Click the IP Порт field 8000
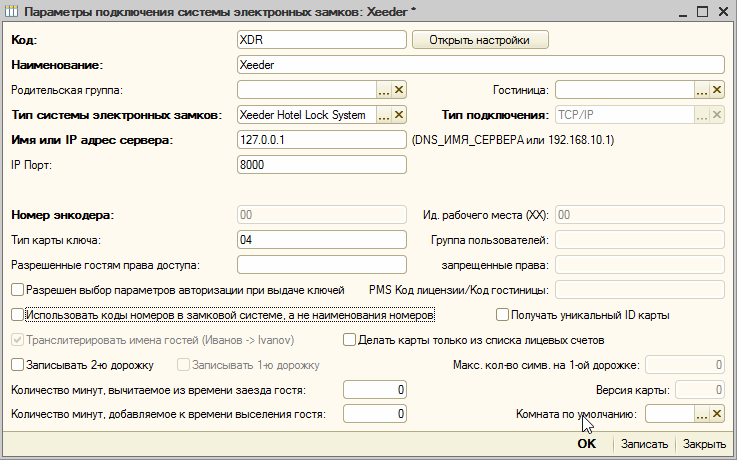The width and height of the screenshot is (737, 460). tap(321, 165)
